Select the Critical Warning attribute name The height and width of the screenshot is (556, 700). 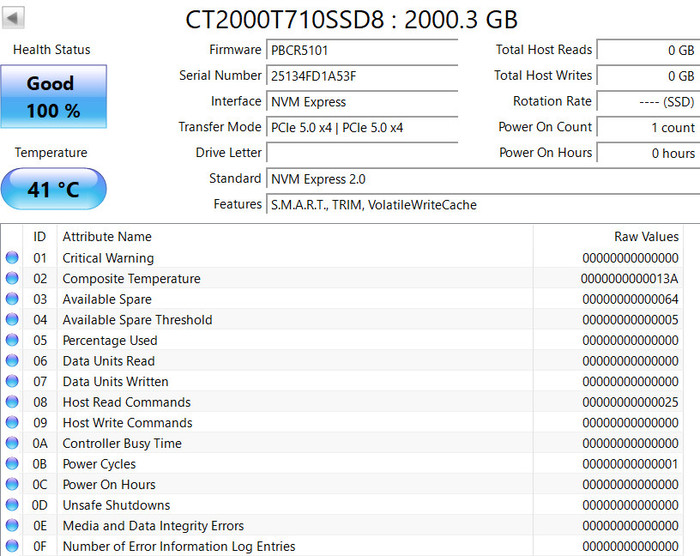108,258
